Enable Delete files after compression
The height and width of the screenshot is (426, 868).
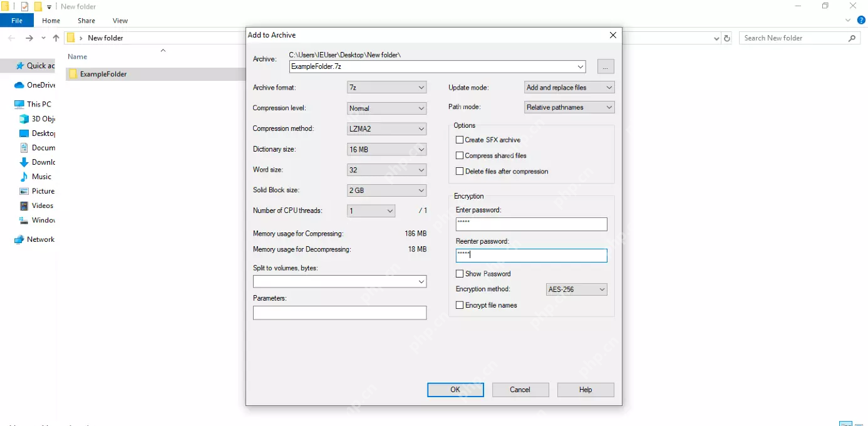click(x=460, y=171)
